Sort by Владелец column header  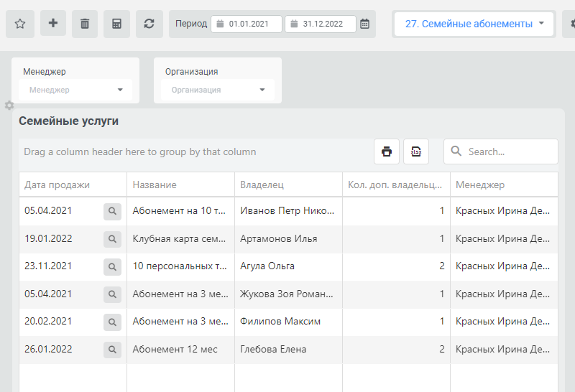(289, 185)
